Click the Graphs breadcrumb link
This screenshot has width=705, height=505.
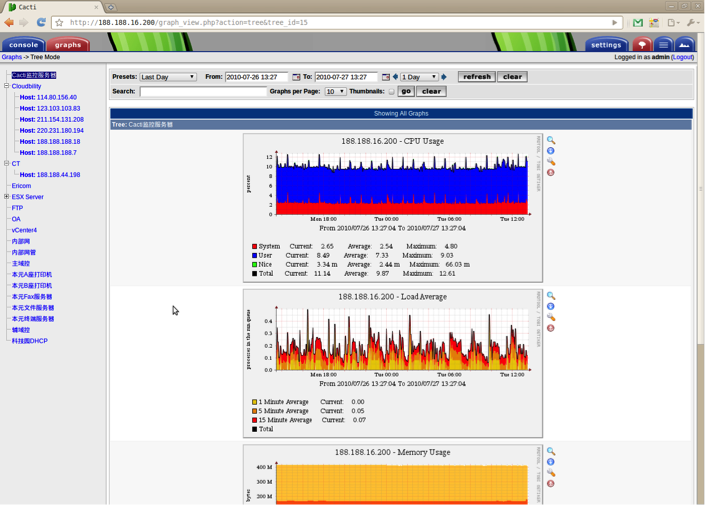click(11, 57)
